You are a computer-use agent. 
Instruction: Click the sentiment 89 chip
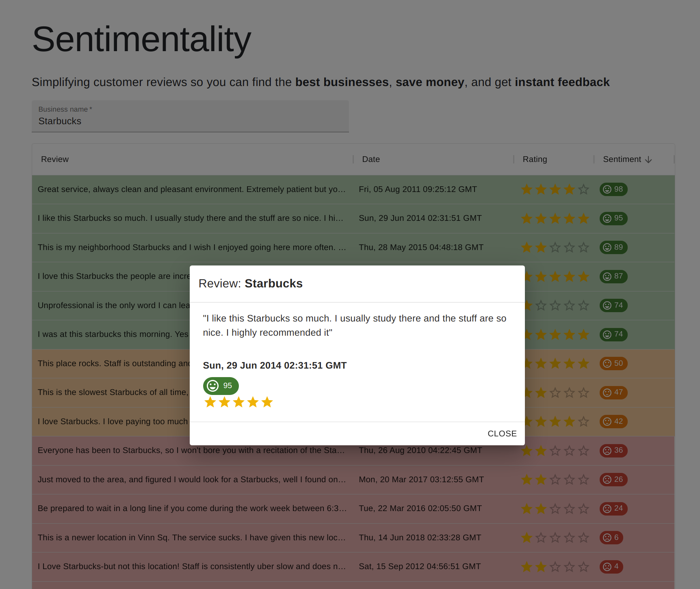[613, 247]
